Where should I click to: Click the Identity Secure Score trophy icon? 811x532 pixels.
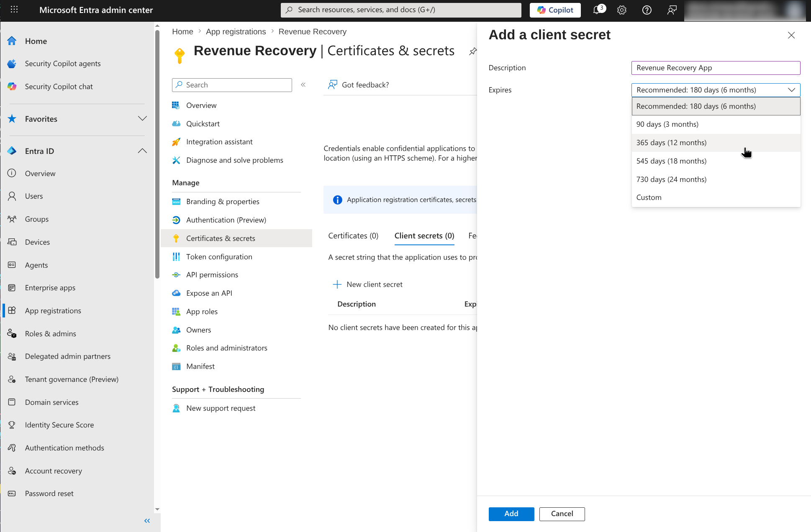coord(12,425)
